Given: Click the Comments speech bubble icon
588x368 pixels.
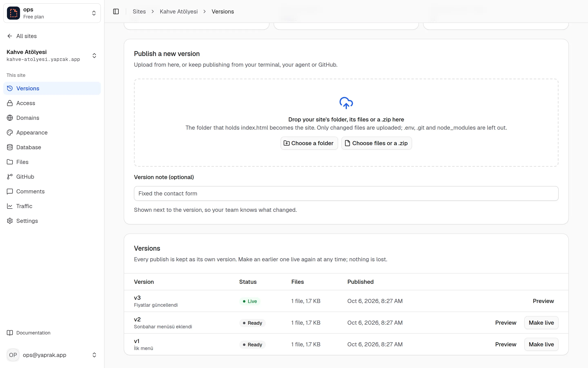Looking at the screenshot, I should coord(10,191).
